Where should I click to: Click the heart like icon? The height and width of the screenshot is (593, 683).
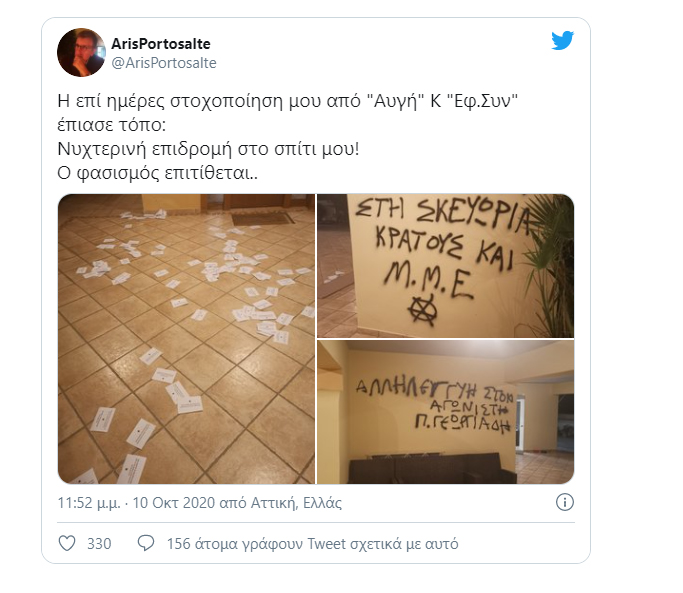point(67,543)
